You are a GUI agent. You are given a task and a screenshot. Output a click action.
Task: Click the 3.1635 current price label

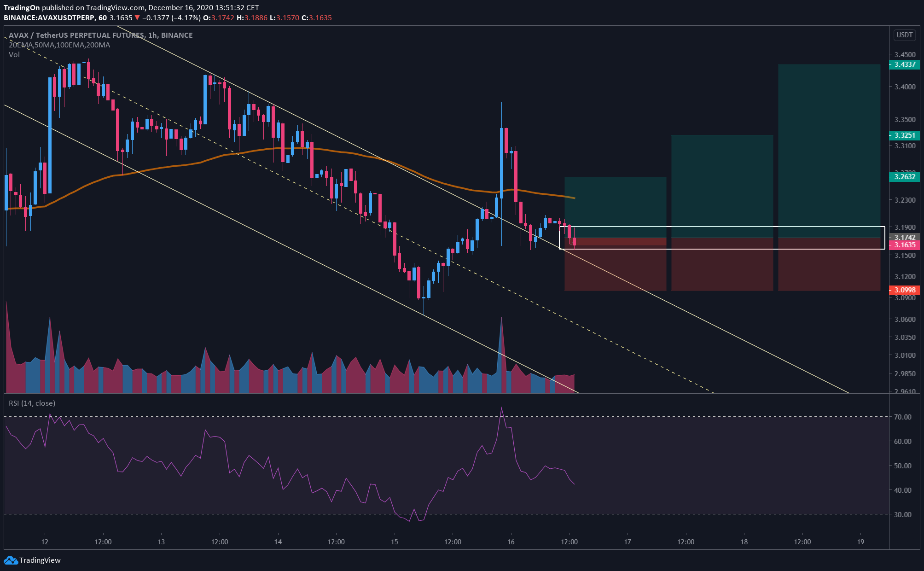tap(904, 245)
